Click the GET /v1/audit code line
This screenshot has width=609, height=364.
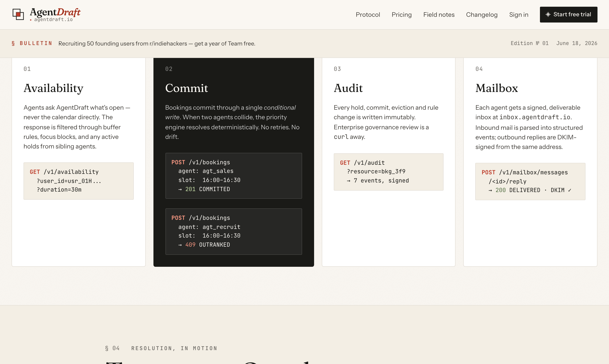362,163
